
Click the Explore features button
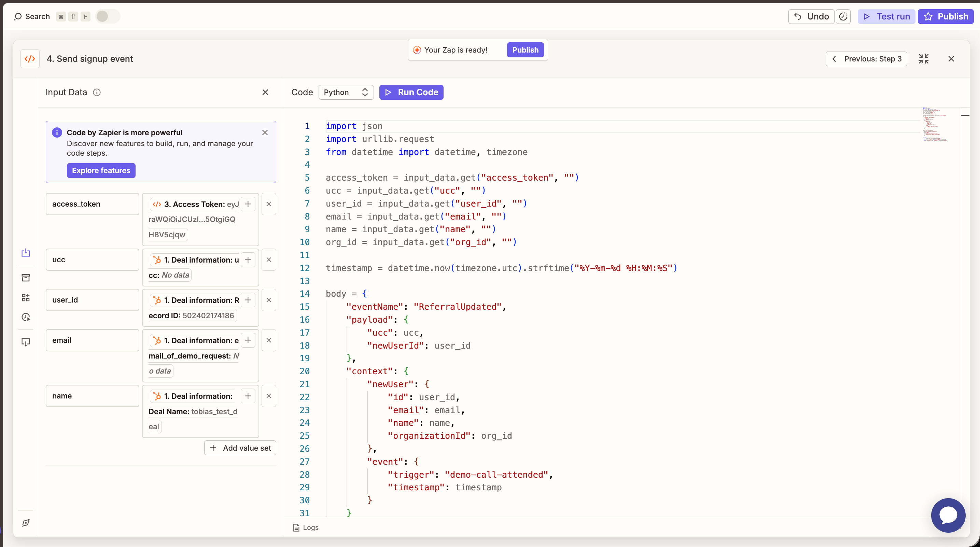click(x=101, y=170)
